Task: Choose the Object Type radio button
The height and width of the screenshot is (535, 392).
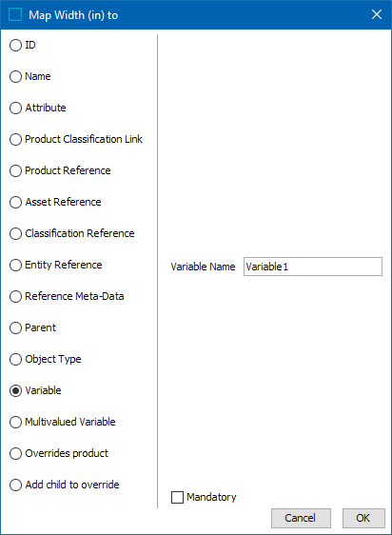Action: [15, 359]
